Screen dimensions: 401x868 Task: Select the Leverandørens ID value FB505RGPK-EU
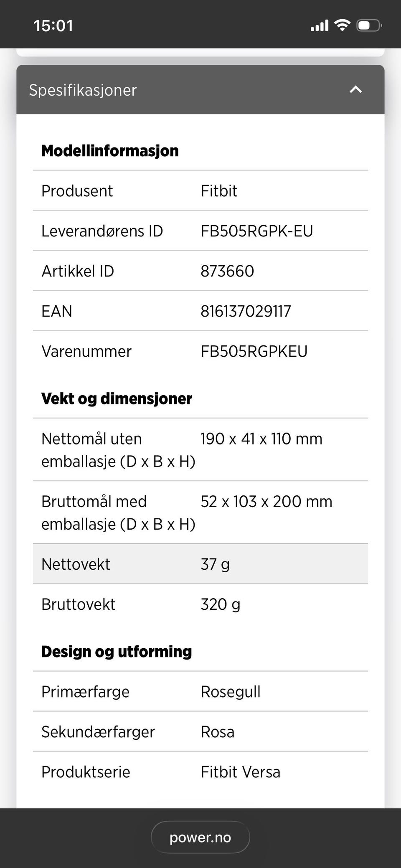256,231
